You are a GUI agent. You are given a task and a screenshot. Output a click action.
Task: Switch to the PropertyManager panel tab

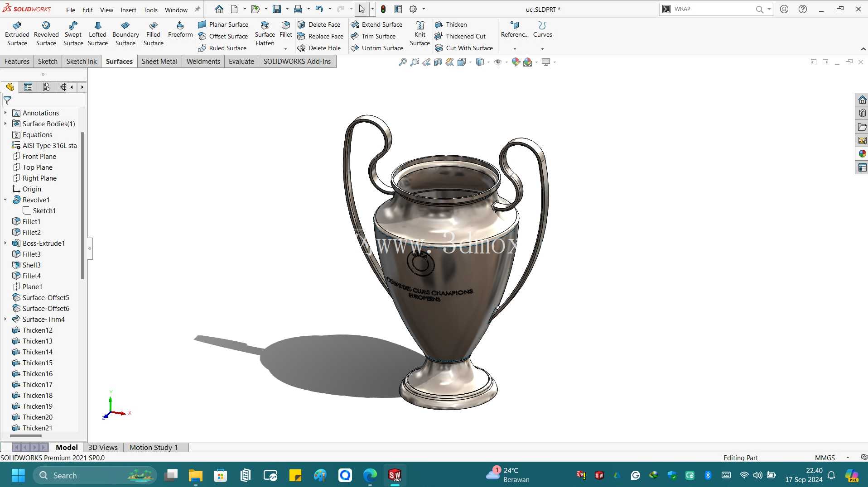[x=28, y=87]
